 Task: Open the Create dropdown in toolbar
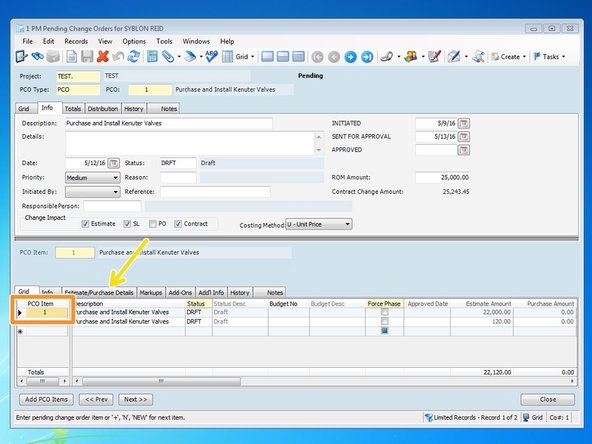(508, 57)
